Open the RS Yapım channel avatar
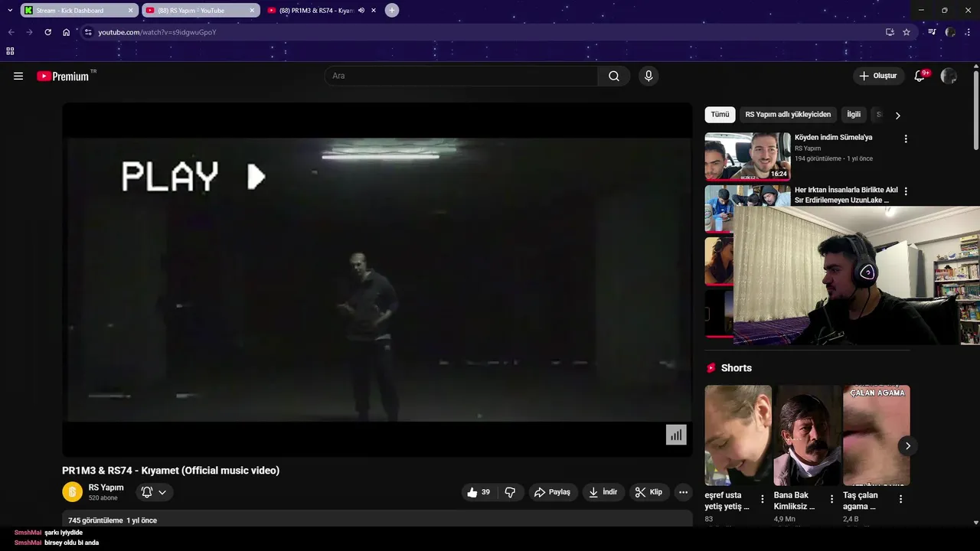 tap(72, 492)
